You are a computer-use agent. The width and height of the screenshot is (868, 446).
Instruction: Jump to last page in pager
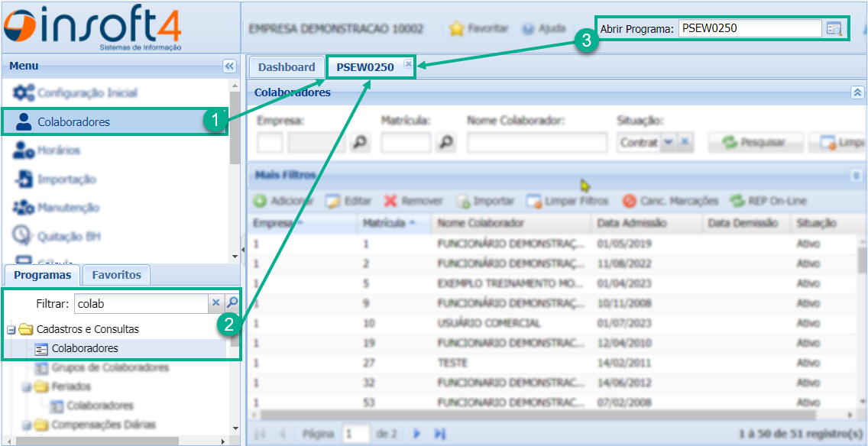[439, 433]
